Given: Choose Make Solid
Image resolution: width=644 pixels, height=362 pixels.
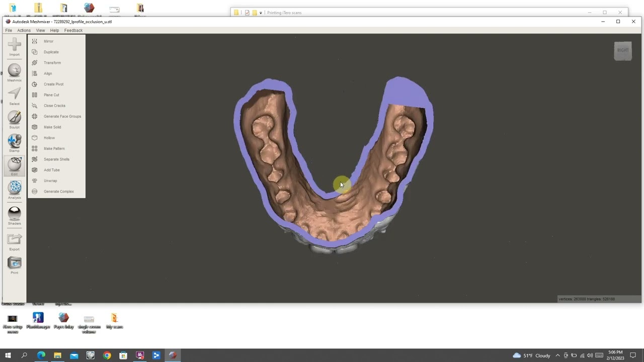Looking at the screenshot, I should (52, 127).
